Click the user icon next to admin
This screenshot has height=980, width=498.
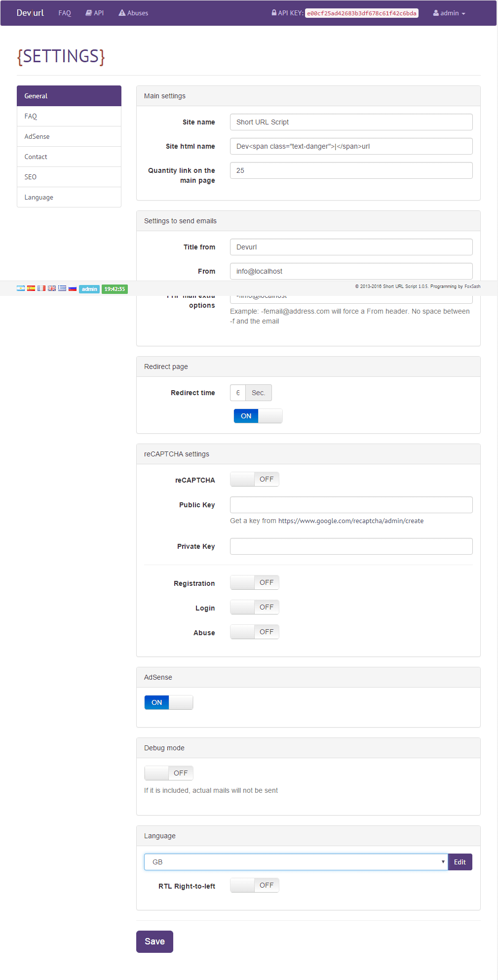pos(436,13)
